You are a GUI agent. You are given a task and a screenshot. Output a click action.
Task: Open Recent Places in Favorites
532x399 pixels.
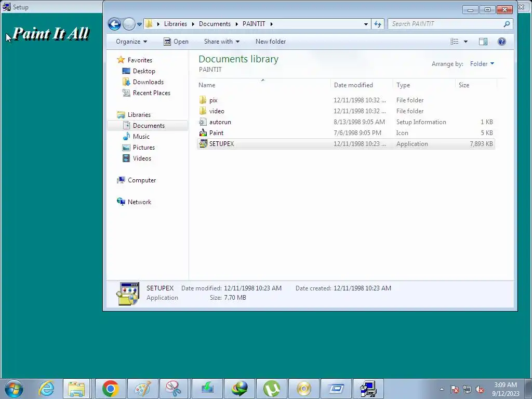tap(151, 92)
